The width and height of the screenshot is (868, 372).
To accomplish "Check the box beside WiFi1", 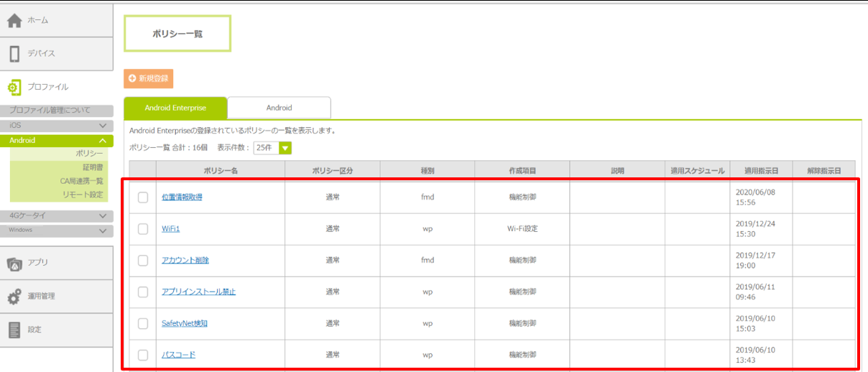I will coord(143,229).
